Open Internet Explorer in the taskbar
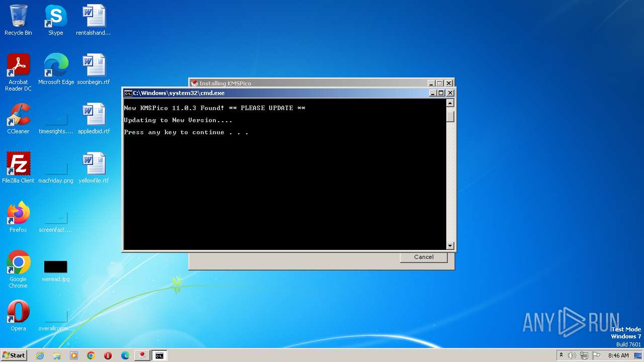 pyautogui.click(x=40, y=355)
